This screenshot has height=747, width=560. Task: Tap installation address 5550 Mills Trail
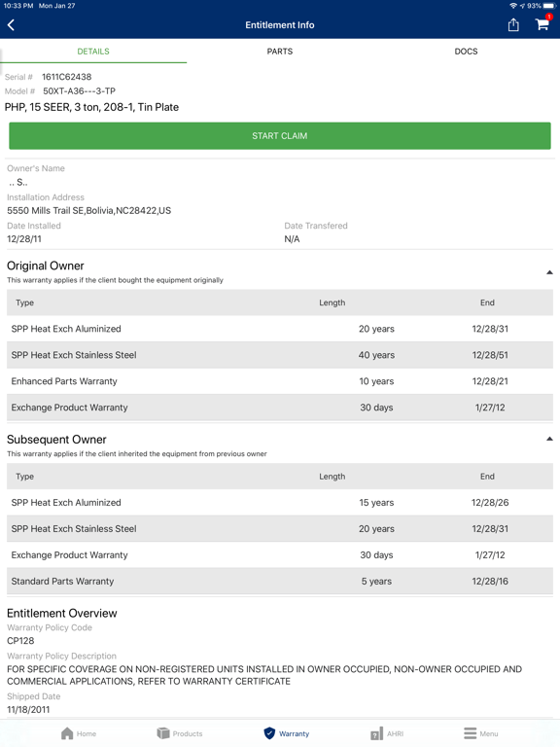coord(88,210)
